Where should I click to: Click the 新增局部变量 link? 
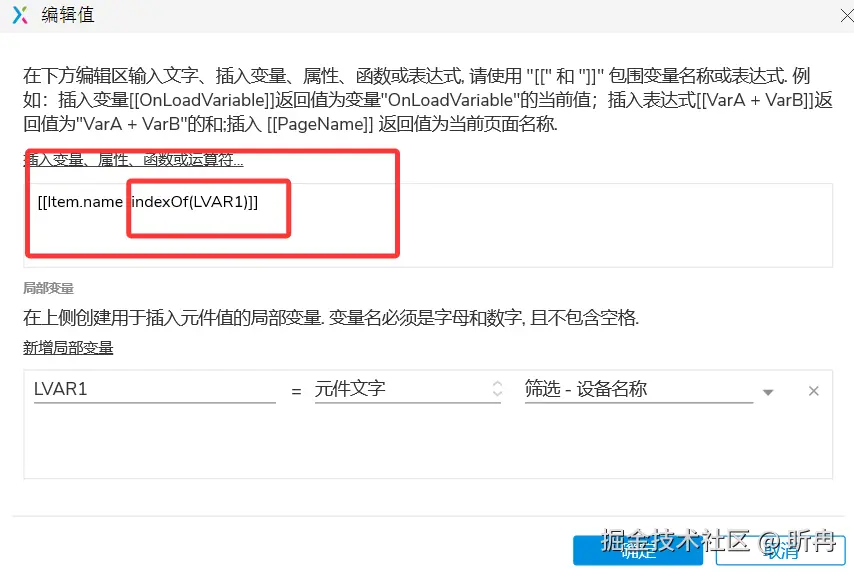(x=68, y=348)
